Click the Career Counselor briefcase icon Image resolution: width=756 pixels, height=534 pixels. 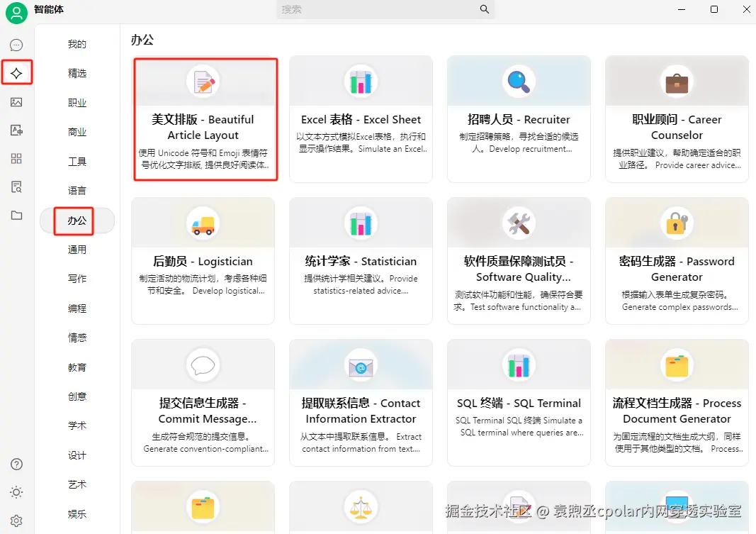(677, 82)
